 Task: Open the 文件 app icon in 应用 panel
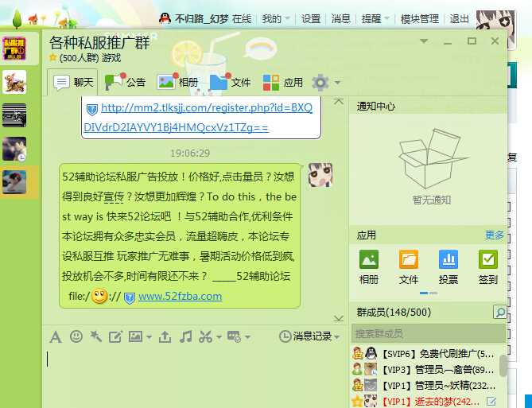click(409, 266)
